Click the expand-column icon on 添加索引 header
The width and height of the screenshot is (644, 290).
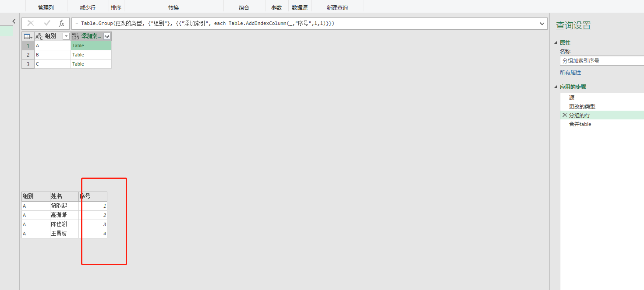[107, 36]
